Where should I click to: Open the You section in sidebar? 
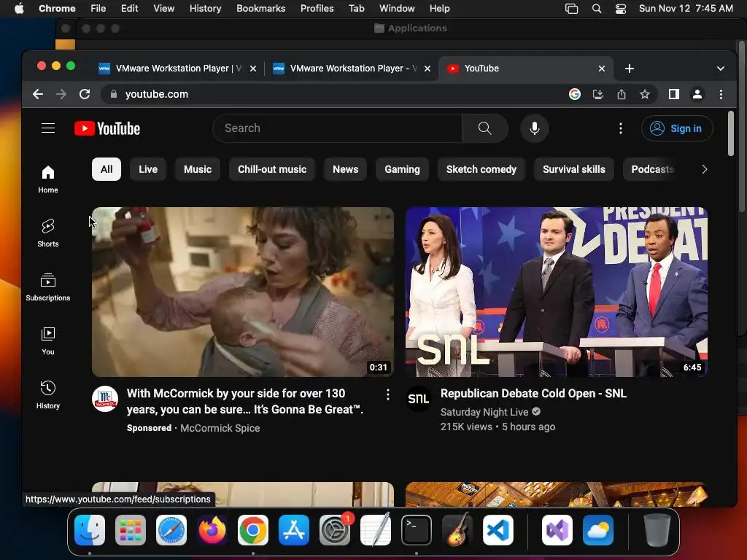(x=48, y=341)
